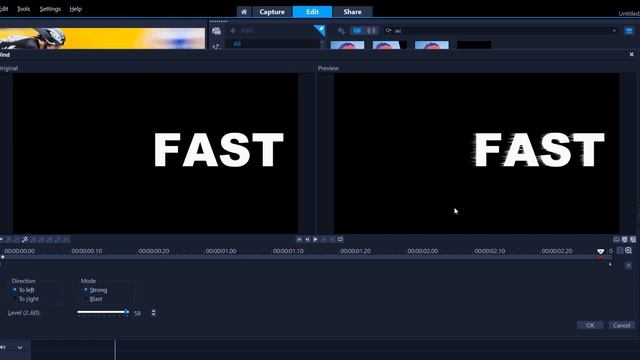Click the filter tag icon in library

coord(341,31)
